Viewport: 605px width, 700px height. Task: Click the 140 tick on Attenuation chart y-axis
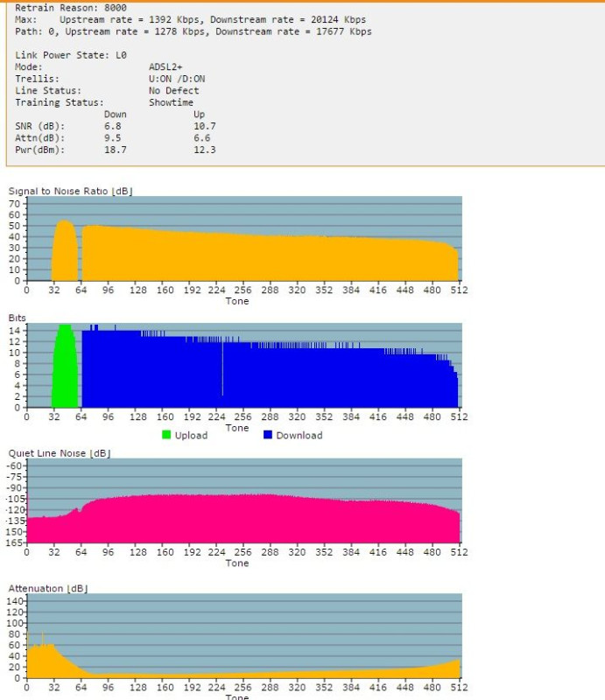14,601
